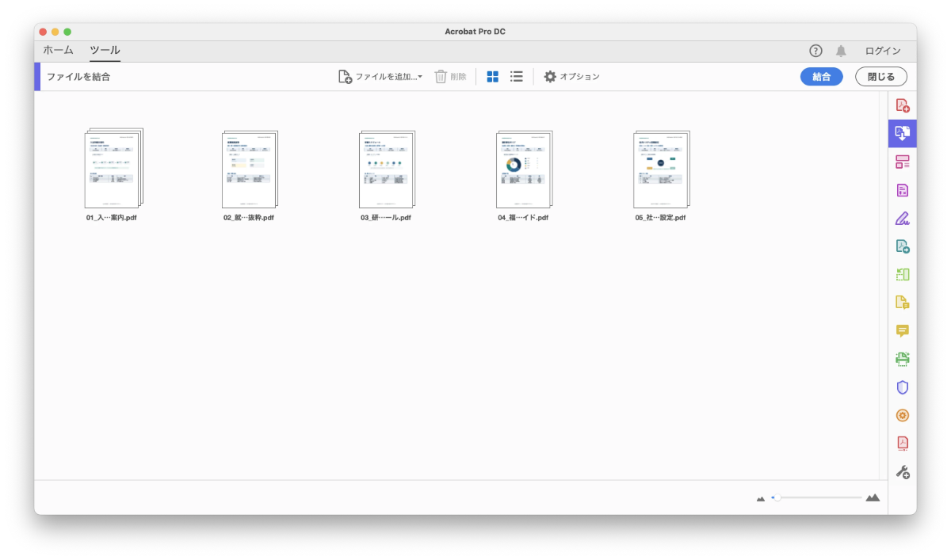Click the 04_福…イド.pdf file name
Screen dimensions: 951x560
523,218
